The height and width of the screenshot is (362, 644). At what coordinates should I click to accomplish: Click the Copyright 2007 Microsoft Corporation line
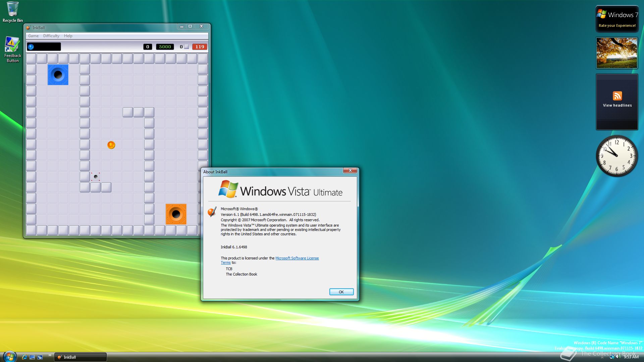[x=270, y=220]
